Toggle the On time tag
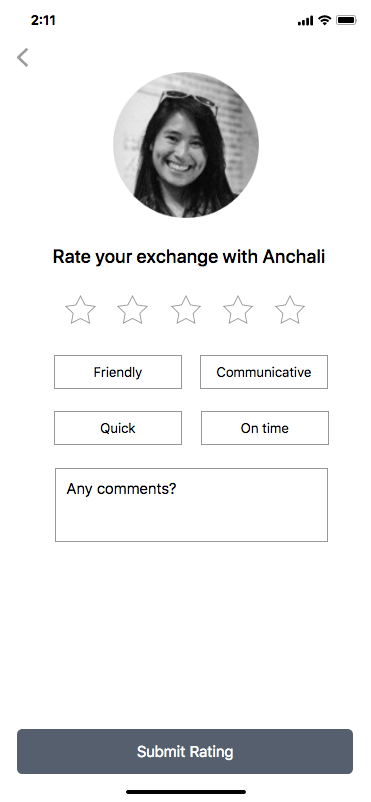Image resolution: width=371 pixels, height=802 pixels. pyautogui.click(x=265, y=428)
